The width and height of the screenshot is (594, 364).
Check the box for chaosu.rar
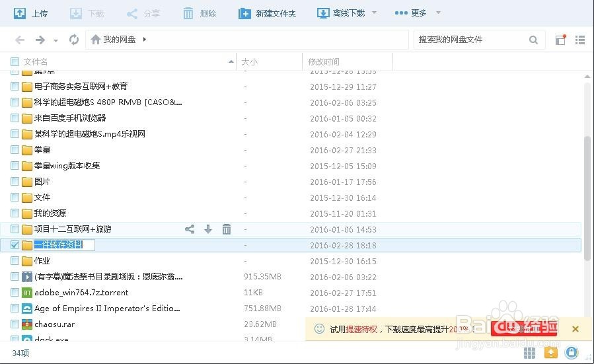tap(15, 324)
